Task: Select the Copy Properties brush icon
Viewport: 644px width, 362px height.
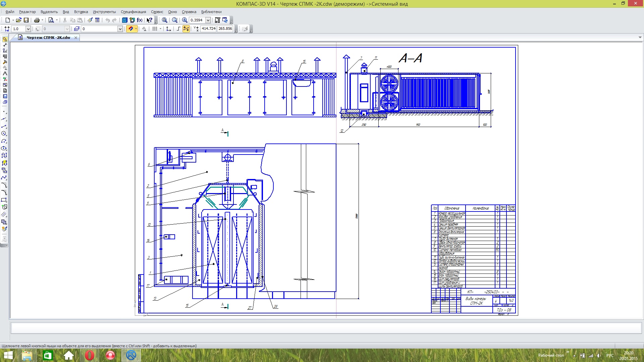Action: pos(90,20)
